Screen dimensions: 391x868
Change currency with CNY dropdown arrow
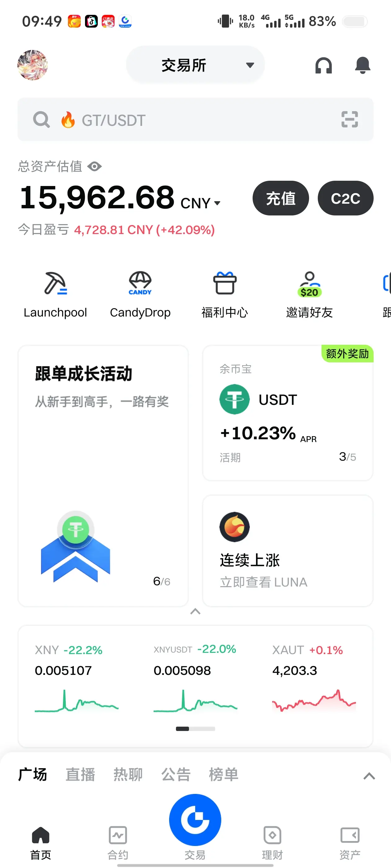coord(217,203)
